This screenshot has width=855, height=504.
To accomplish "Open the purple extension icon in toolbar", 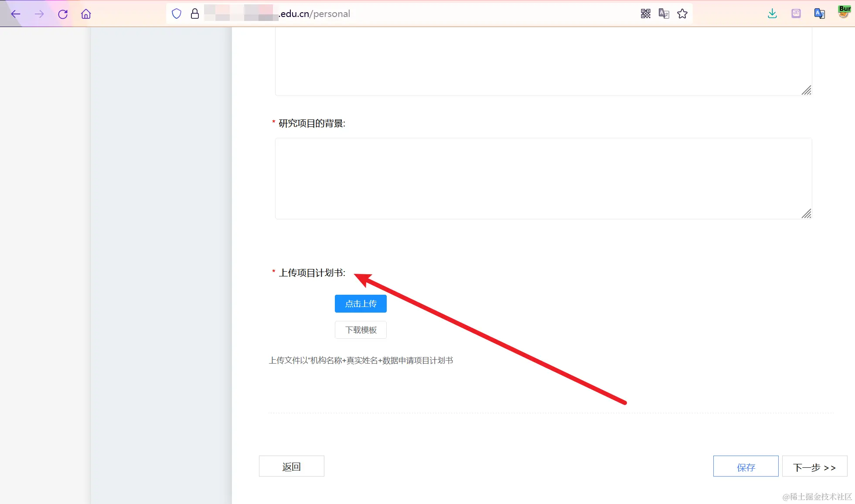I will [796, 14].
